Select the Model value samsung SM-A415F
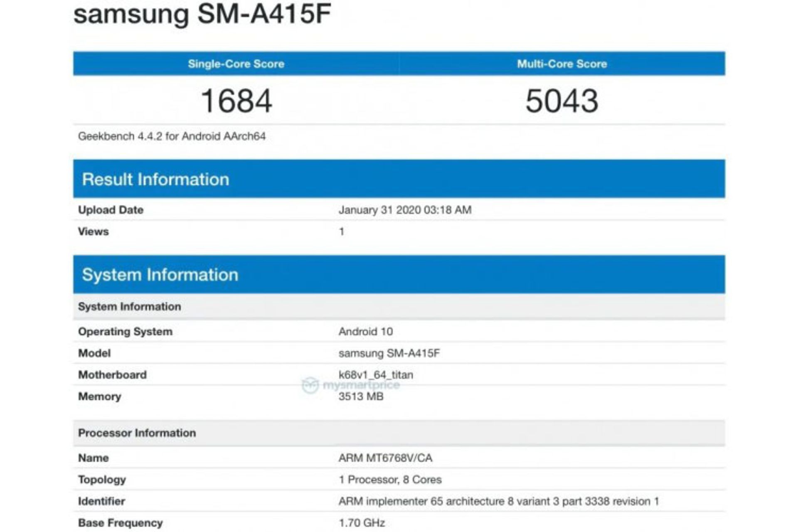798x532 pixels. pyautogui.click(x=391, y=353)
